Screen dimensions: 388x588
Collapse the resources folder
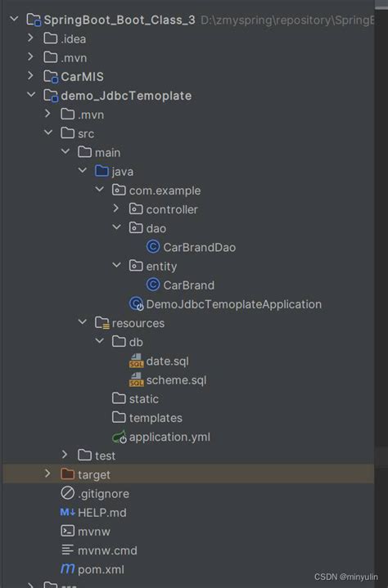coord(82,322)
